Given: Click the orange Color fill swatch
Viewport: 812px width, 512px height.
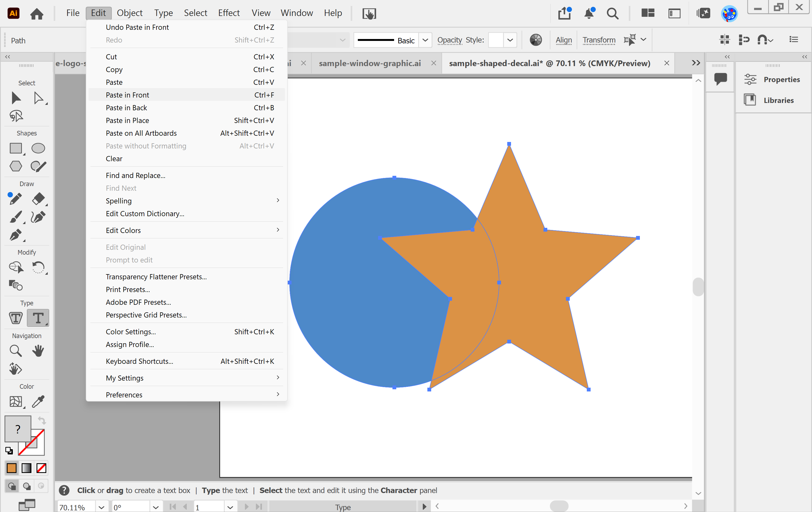Looking at the screenshot, I should [11, 468].
